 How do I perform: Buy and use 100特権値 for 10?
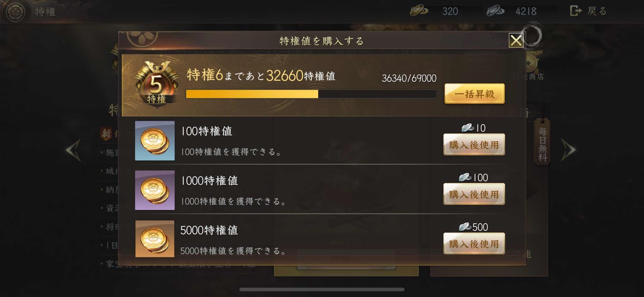pos(474,145)
